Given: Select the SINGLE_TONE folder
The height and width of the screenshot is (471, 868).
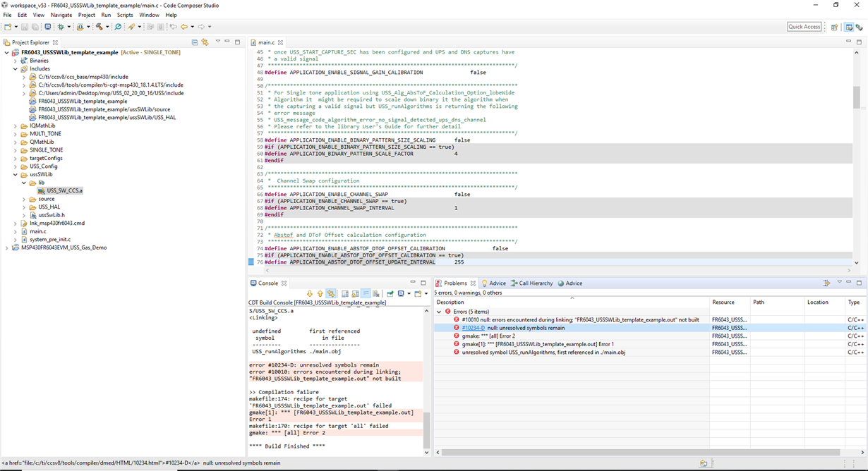Looking at the screenshot, I should point(42,150).
